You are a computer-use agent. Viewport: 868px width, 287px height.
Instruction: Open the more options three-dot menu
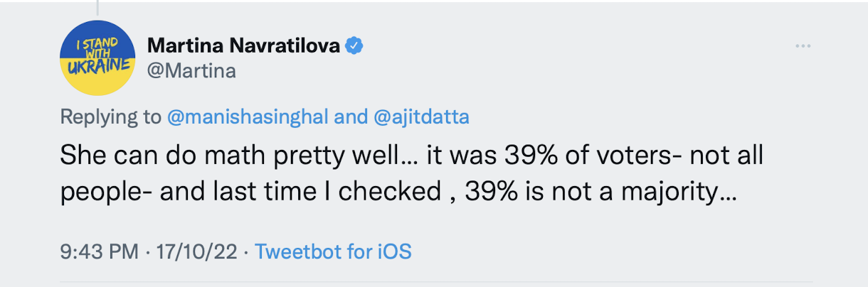pyautogui.click(x=803, y=47)
